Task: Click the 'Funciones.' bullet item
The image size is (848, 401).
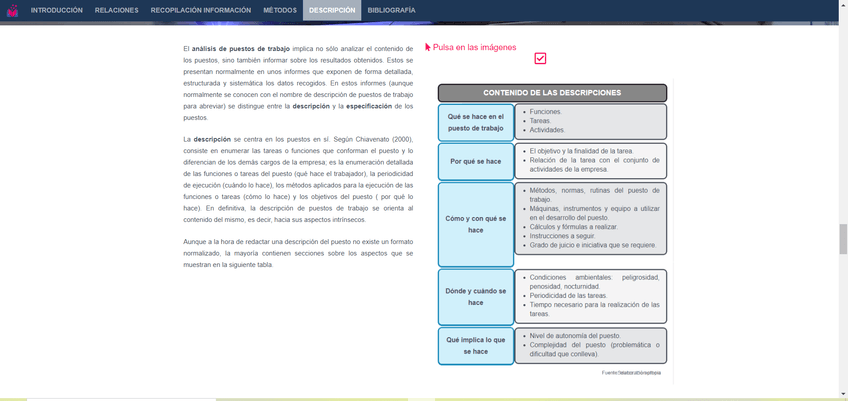Action: tap(545, 111)
